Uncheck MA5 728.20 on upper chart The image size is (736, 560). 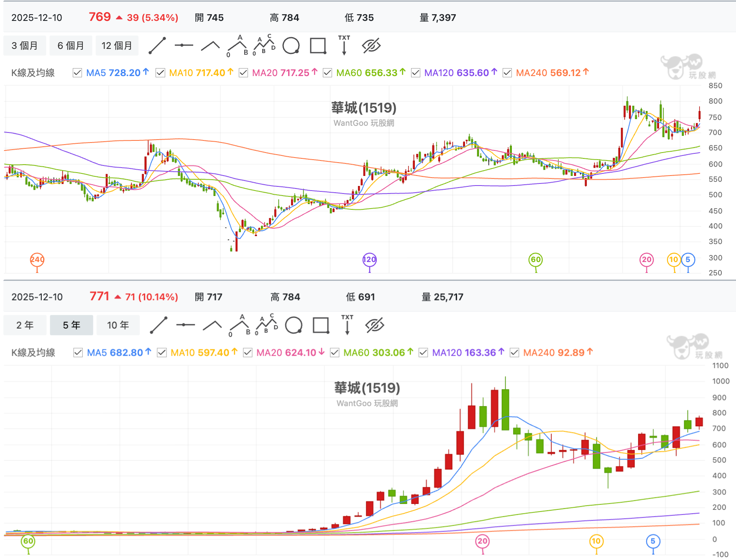pyautogui.click(x=77, y=73)
